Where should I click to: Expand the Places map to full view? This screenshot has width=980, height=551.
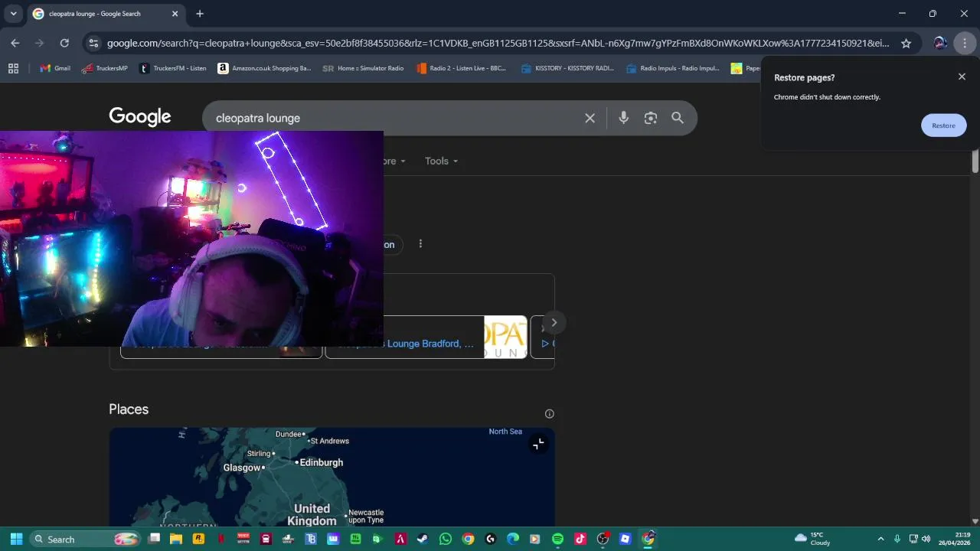point(538,444)
